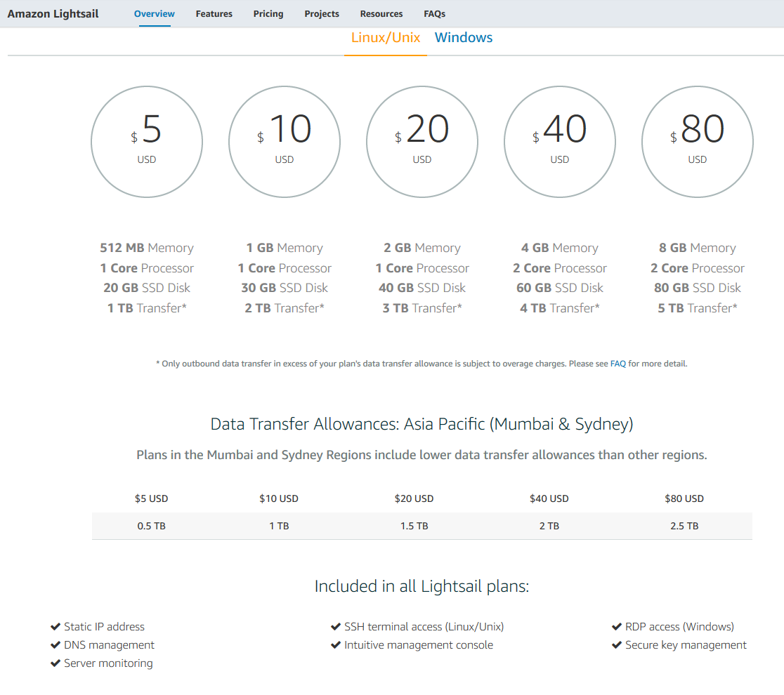Switch to Windows pricing tab
Viewport: 784px width, 695px height.
click(x=464, y=38)
